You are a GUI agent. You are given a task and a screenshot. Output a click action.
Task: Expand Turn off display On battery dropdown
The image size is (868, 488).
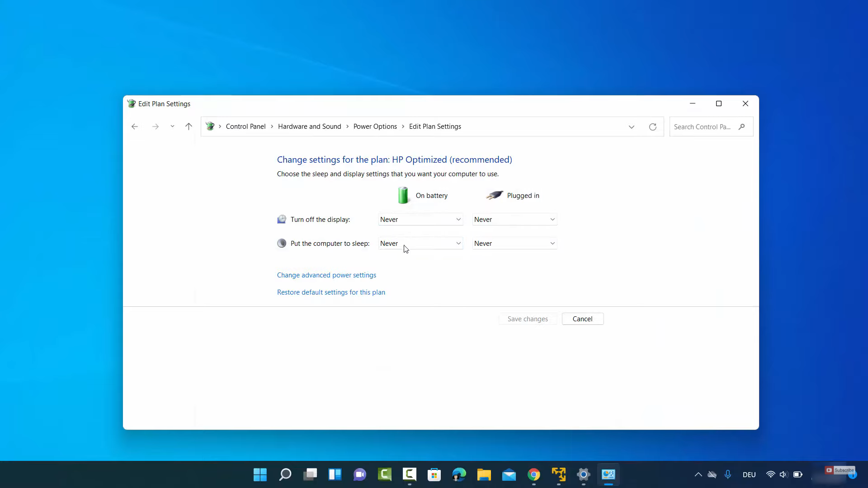click(420, 220)
